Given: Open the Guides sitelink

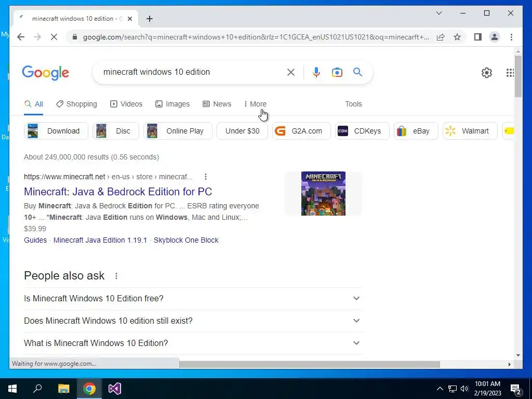Looking at the screenshot, I should 35,240.
